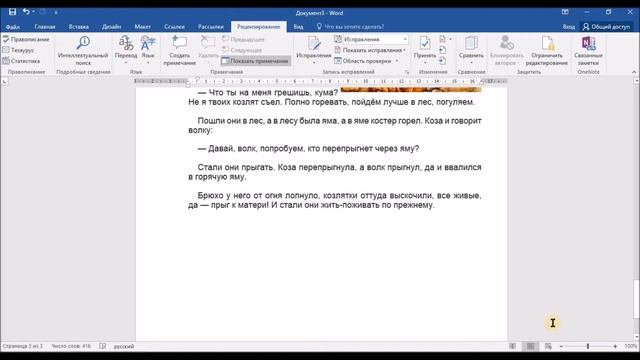
Task: Switch to the Главная tab
Action: click(45, 27)
